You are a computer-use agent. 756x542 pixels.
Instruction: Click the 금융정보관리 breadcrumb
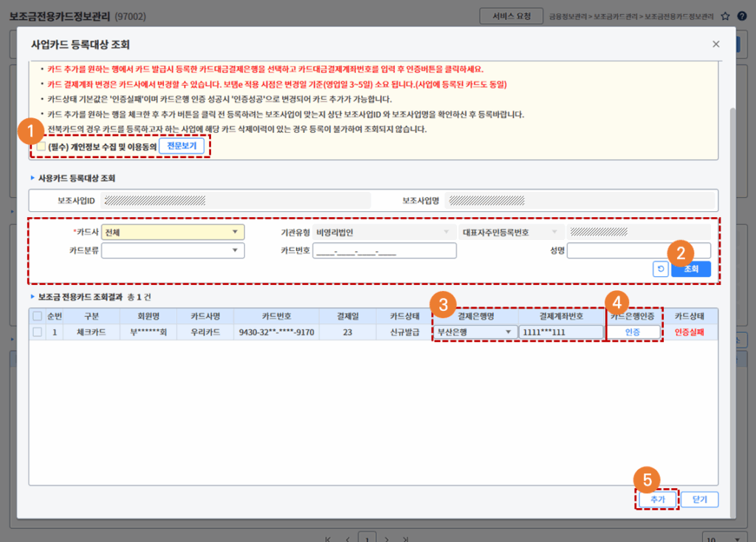click(x=568, y=16)
